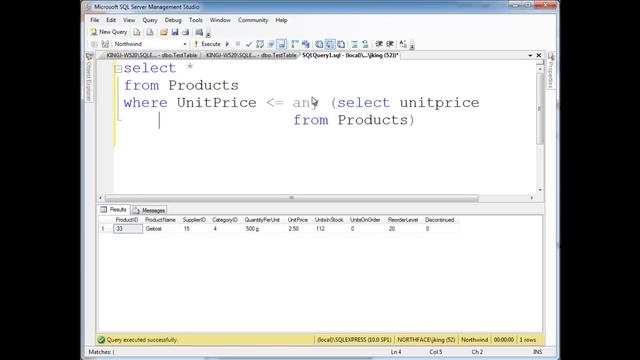Click the New Query toolbar button

point(109,32)
